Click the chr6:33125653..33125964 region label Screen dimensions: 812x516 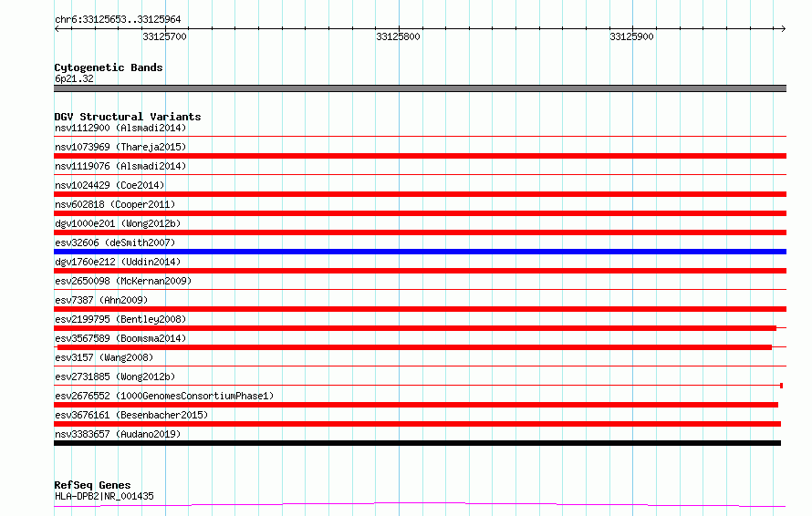pyautogui.click(x=118, y=20)
